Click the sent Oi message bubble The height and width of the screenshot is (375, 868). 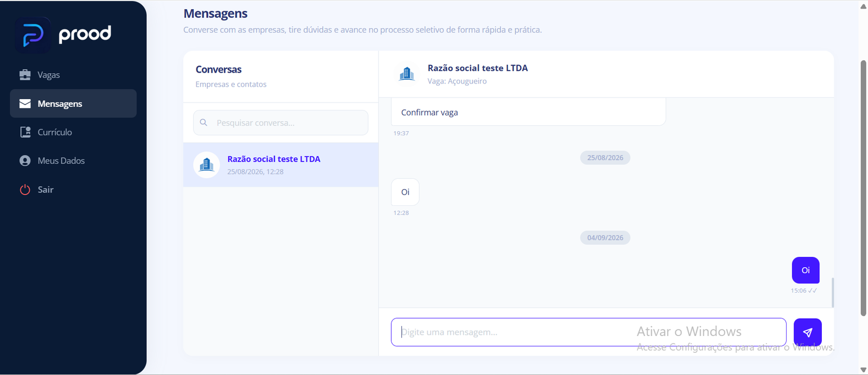point(806,270)
